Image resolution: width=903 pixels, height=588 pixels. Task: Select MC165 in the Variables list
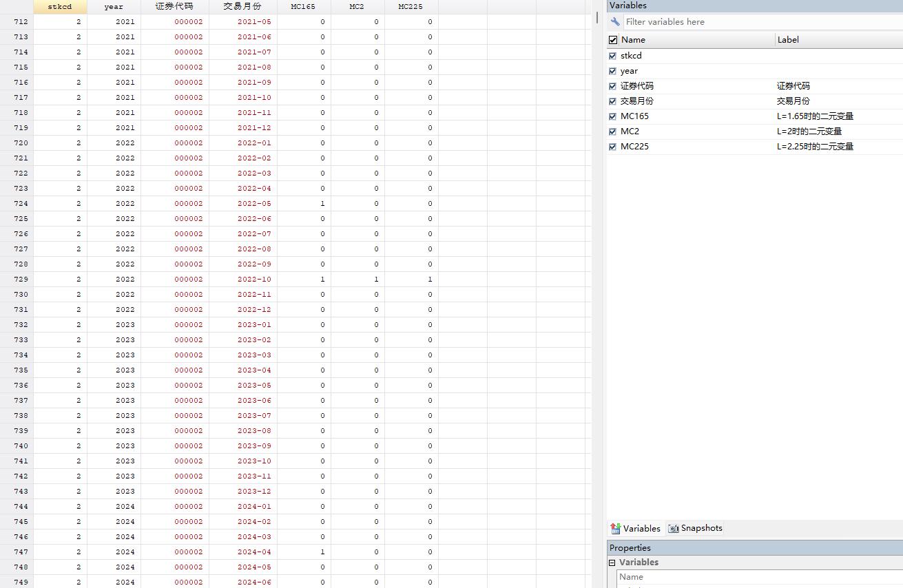coord(634,116)
